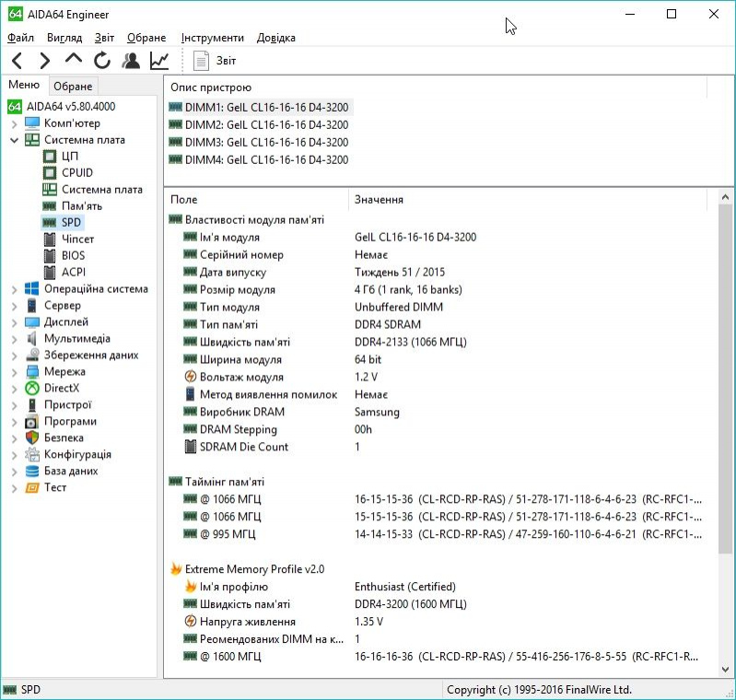Screen dimensions: 736x700
Task: Select the Чіпсет chipset icon
Action: coord(50,239)
